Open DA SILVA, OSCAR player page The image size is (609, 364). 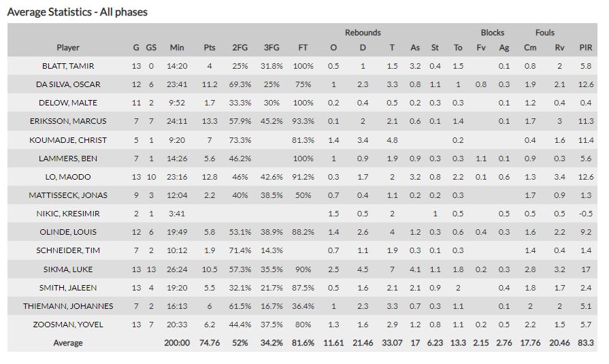point(68,84)
